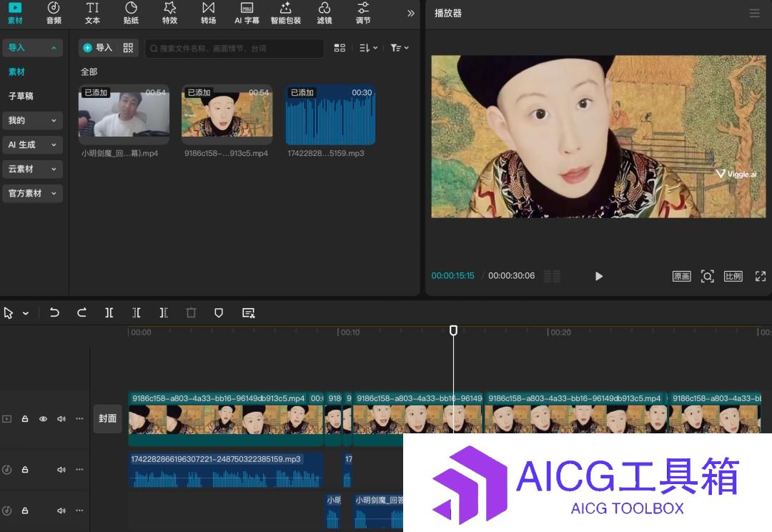Viewport: 772px width, 532px height.
Task: Click the delete clip trash icon
Action: [x=191, y=312]
